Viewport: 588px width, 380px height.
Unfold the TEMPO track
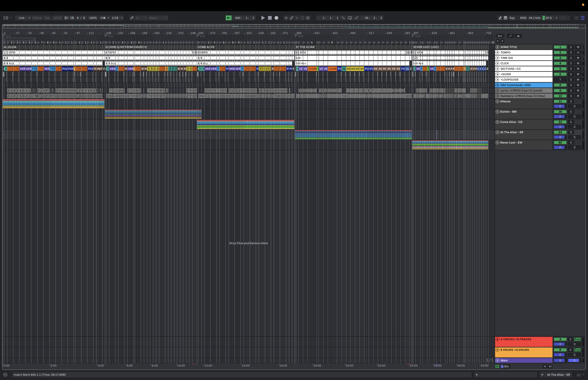(x=497, y=52)
